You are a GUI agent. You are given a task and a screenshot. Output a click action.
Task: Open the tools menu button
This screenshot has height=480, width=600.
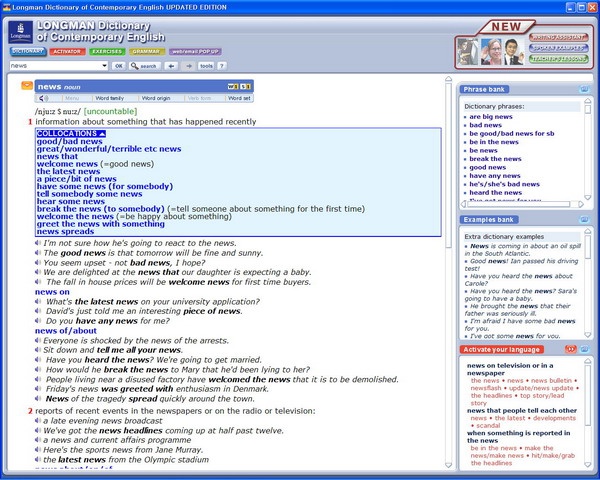pyautogui.click(x=206, y=66)
